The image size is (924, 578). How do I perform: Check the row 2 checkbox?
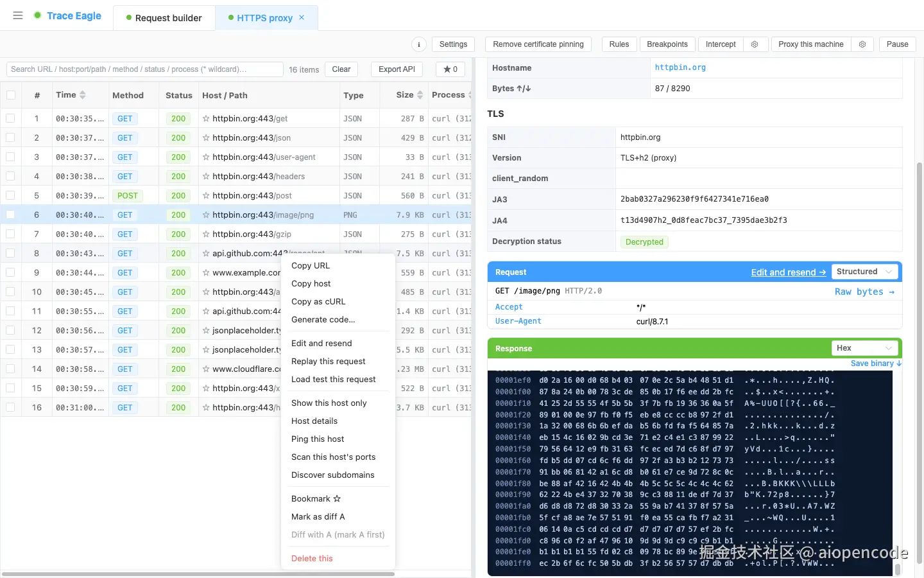pos(10,137)
